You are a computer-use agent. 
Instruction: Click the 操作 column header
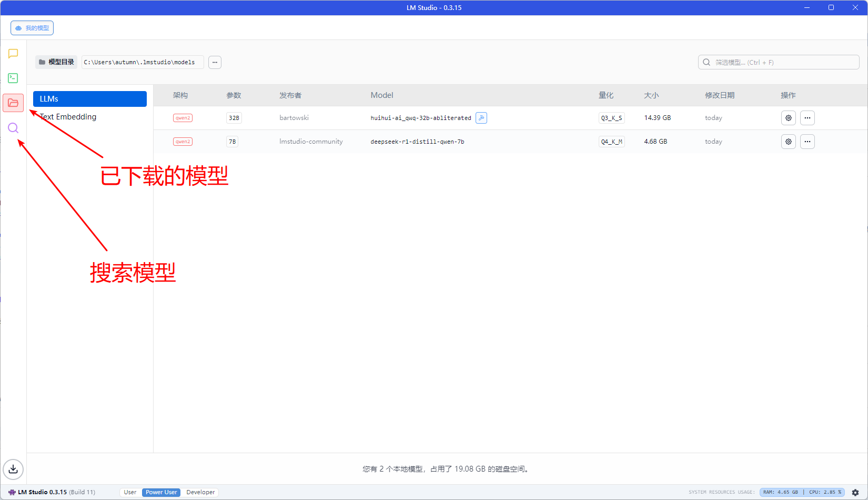click(x=788, y=95)
